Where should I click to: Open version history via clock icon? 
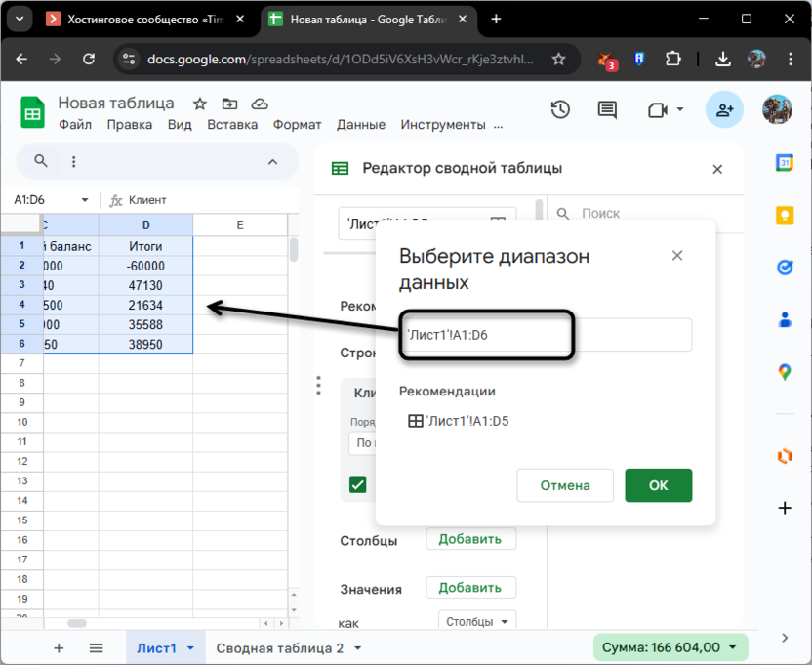tap(560, 109)
